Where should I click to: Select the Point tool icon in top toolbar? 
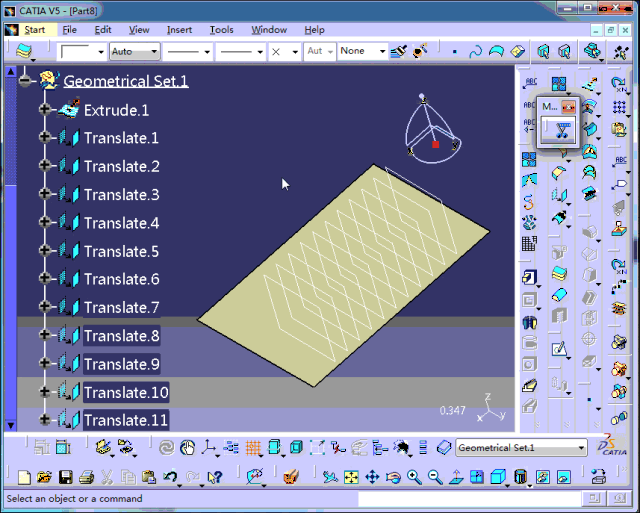(x=454, y=51)
